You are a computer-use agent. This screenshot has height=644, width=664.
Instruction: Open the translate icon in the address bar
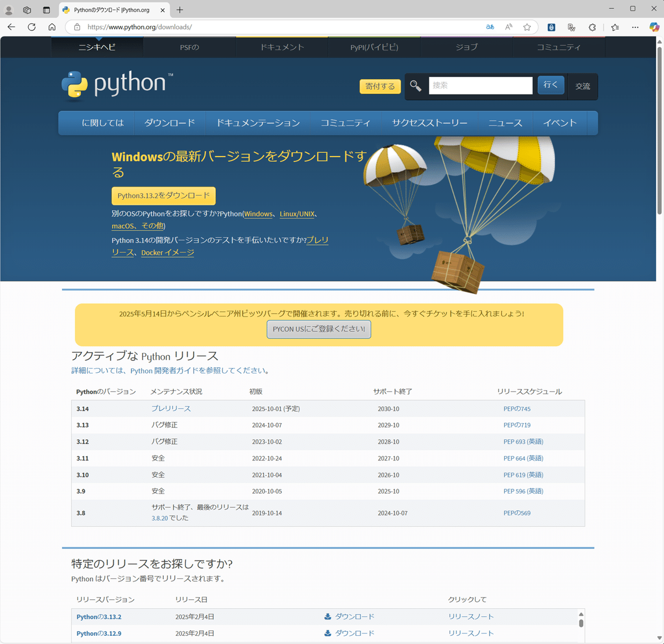490,27
